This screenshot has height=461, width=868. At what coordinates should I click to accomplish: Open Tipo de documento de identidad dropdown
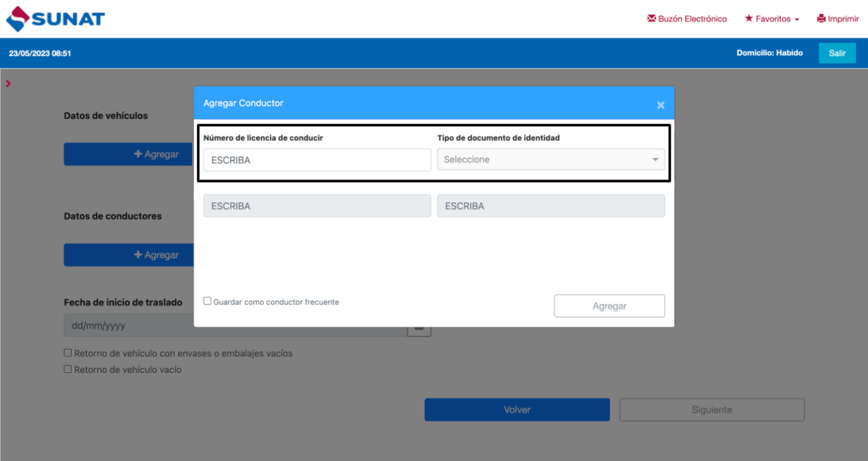(x=550, y=160)
